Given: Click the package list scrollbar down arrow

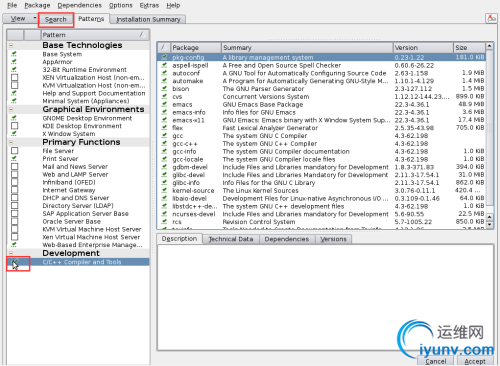Looking at the screenshot, I should tap(489, 224).
